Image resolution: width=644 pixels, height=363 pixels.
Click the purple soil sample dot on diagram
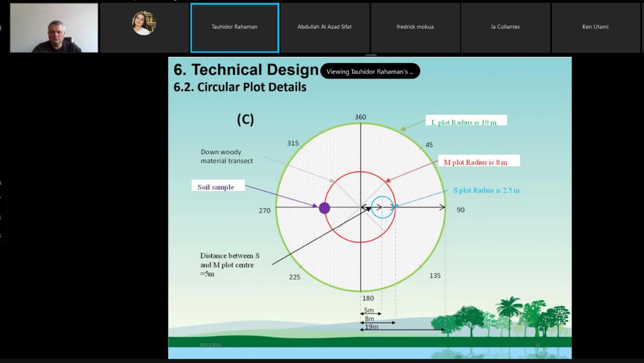[325, 208]
